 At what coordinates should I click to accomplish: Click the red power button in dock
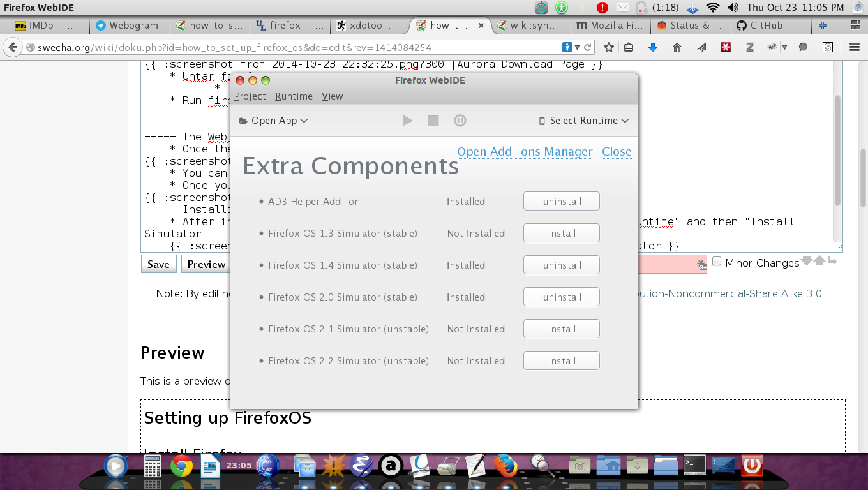click(x=752, y=466)
